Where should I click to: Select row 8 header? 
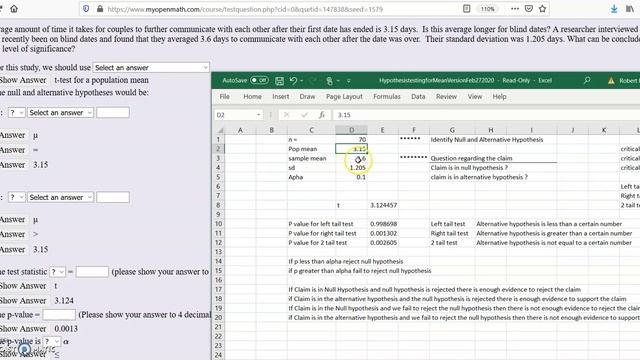[x=218, y=205]
